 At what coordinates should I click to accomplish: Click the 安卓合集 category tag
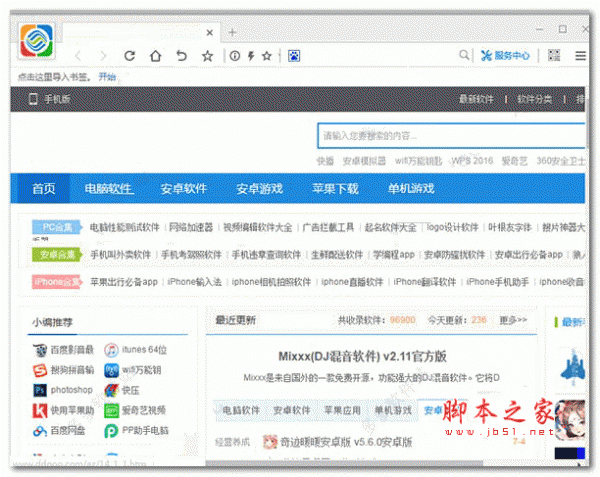coord(57,255)
